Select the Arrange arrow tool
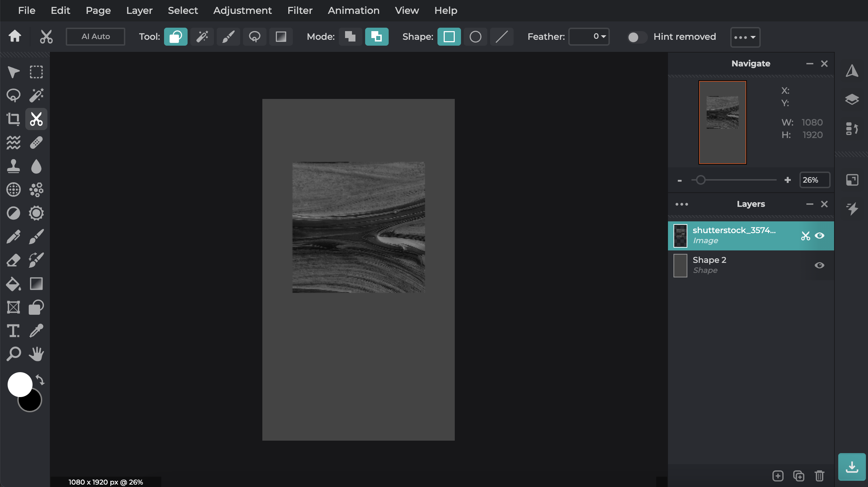The height and width of the screenshot is (487, 868). tap(13, 72)
